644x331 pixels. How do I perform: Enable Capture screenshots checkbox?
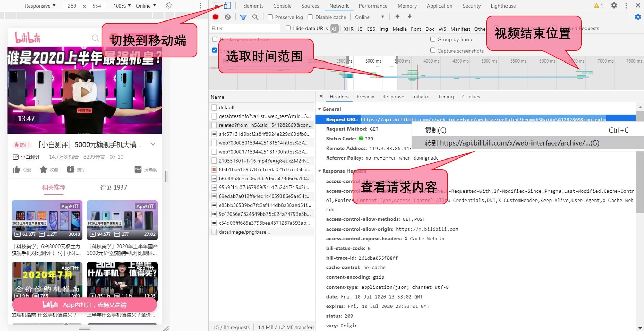[433, 51]
